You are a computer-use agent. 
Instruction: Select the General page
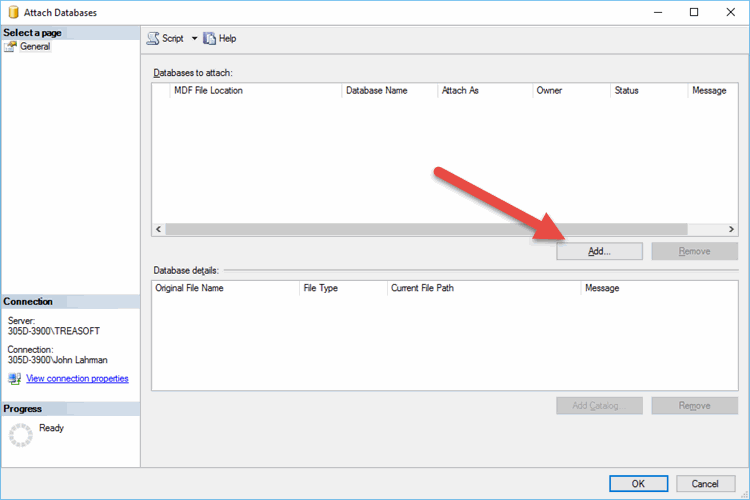click(x=34, y=47)
